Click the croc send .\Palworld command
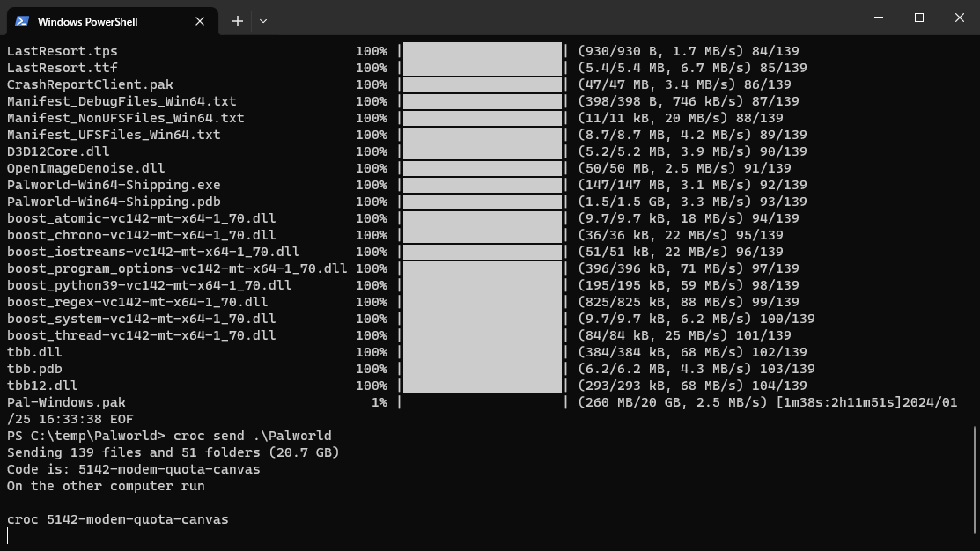Image resolution: width=980 pixels, height=551 pixels. coord(253,436)
